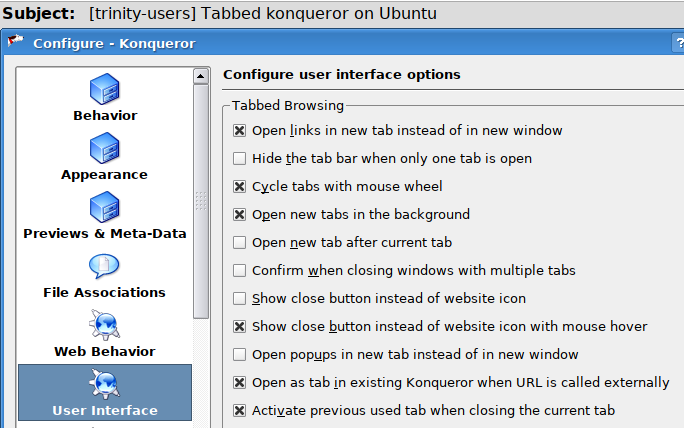Image resolution: width=684 pixels, height=428 pixels.
Task: Enable Open new tab after current tab
Action: [x=239, y=242]
